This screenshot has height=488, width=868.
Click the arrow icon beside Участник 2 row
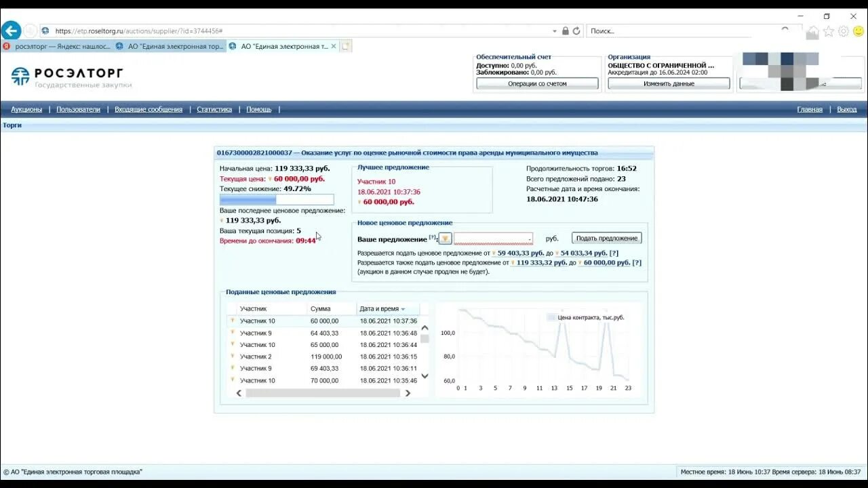coord(232,356)
